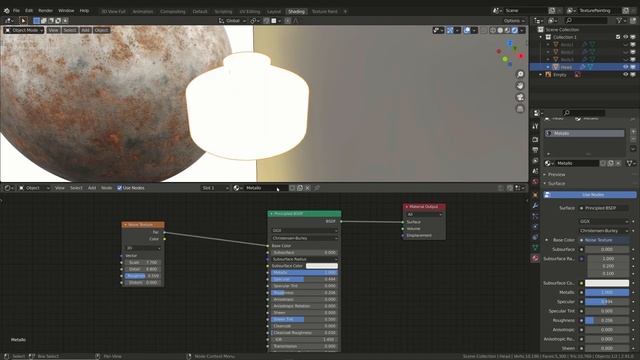Viewport: 640px width, 360px height.
Task: Open the Modifiers properties tab
Action: (535, 206)
